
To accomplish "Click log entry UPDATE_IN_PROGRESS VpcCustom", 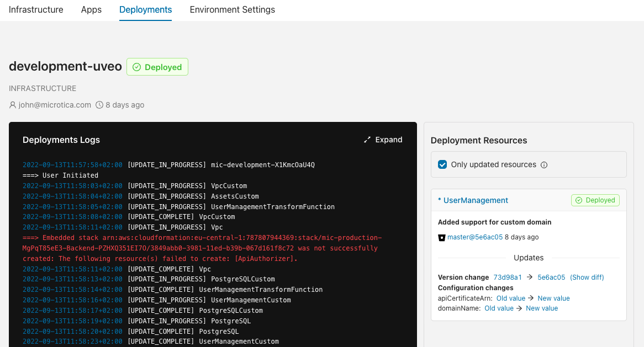I will click(135, 186).
